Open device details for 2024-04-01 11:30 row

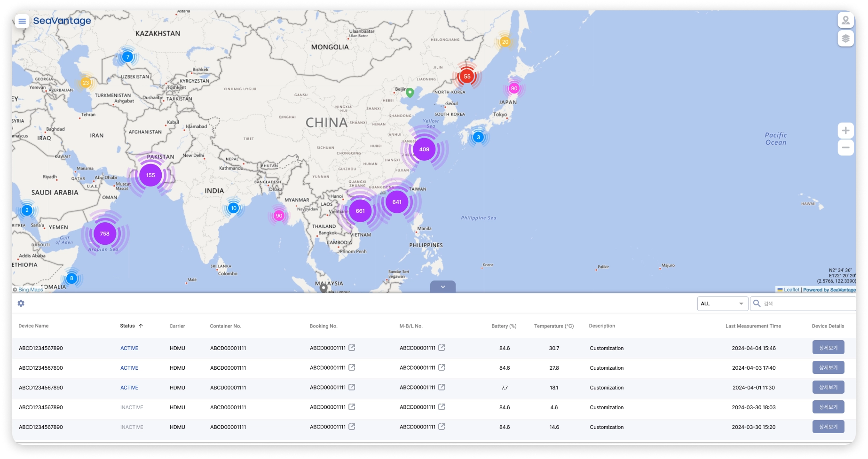828,387
